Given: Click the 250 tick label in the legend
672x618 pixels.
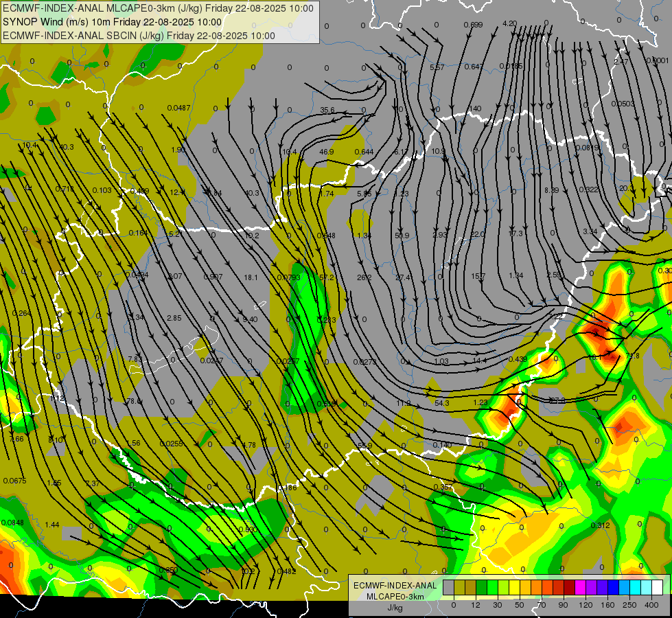Looking at the screenshot, I should 629,605.
